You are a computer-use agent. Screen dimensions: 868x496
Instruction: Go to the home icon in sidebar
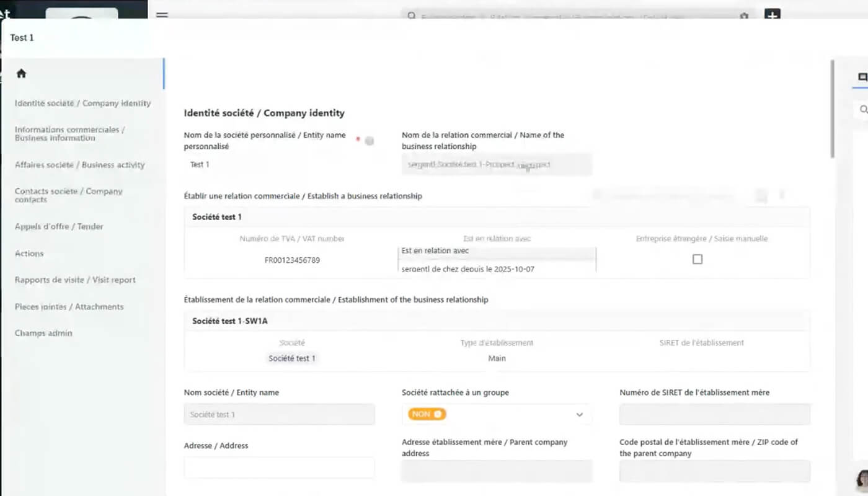tap(21, 73)
